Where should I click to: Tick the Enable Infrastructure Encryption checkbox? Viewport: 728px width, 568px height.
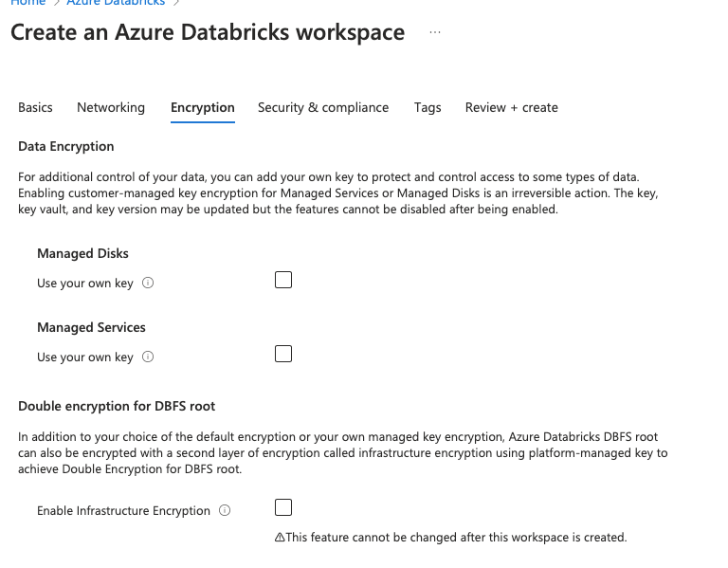(x=282, y=506)
